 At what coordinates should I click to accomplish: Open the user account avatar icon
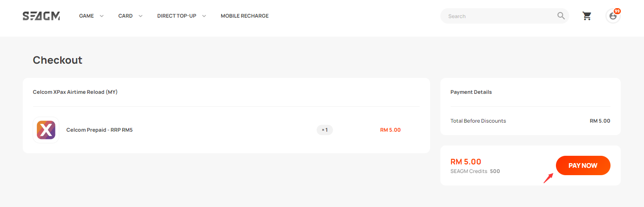(613, 16)
